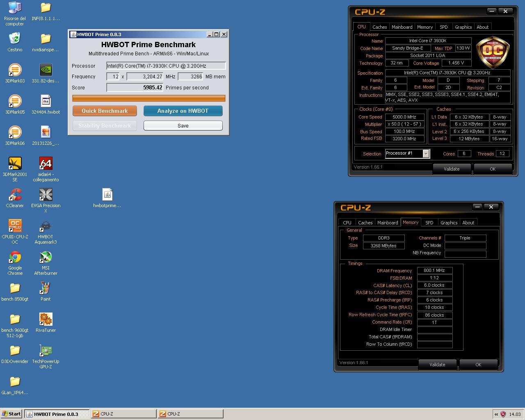
Task: Switch to Memory tab in top CPU-Z
Action: [x=425, y=27]
